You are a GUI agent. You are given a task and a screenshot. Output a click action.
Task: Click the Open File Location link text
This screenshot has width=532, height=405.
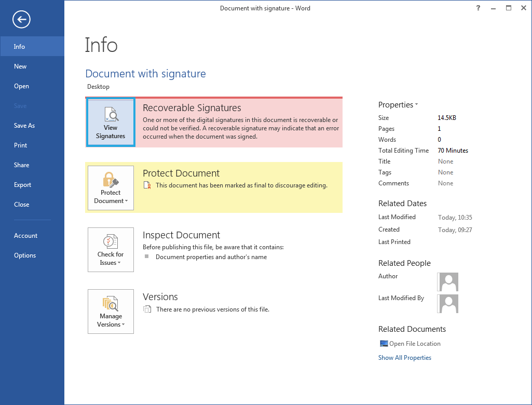coord(415,344)
